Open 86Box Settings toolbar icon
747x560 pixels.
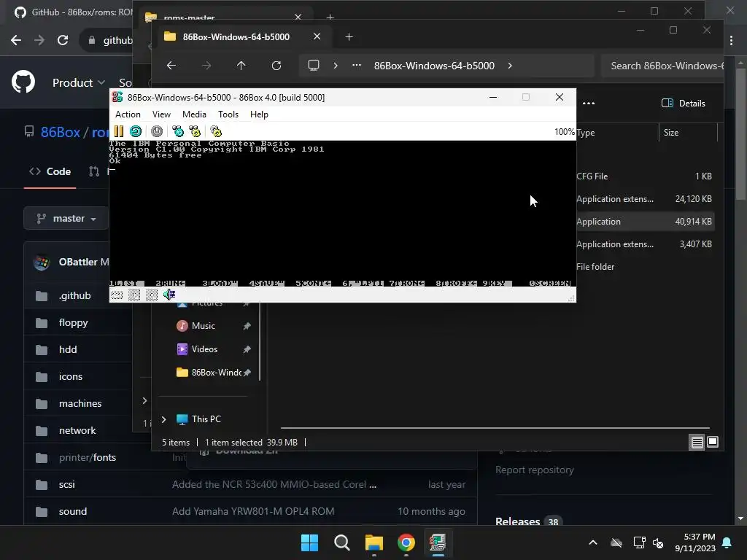pyautogui.click(x=216, y=131)
